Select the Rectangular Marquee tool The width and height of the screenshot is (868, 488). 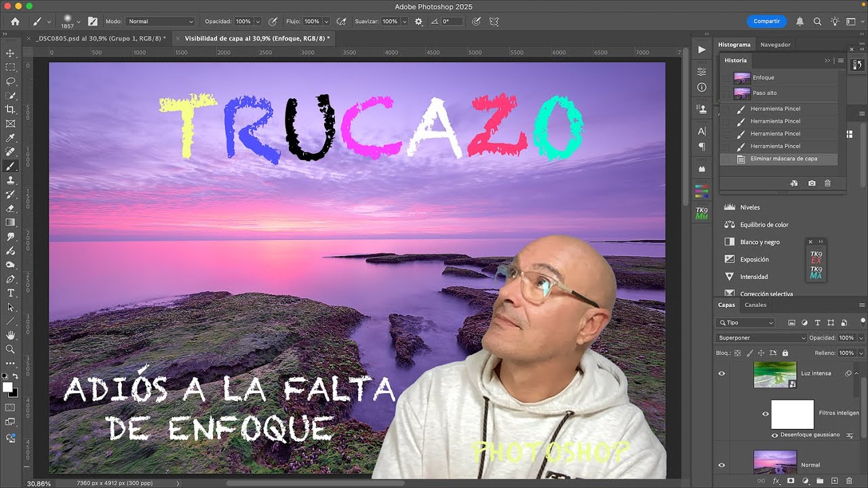10,67
